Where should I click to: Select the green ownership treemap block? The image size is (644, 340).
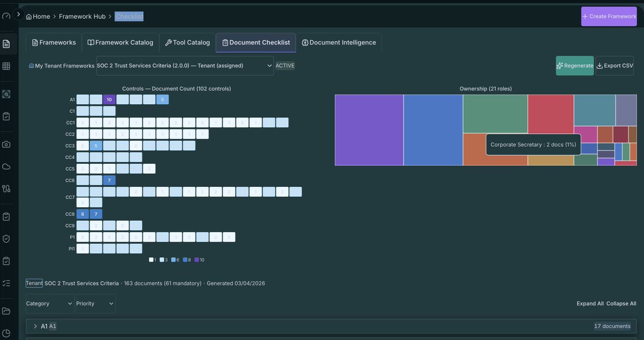[x=495, y=114]
